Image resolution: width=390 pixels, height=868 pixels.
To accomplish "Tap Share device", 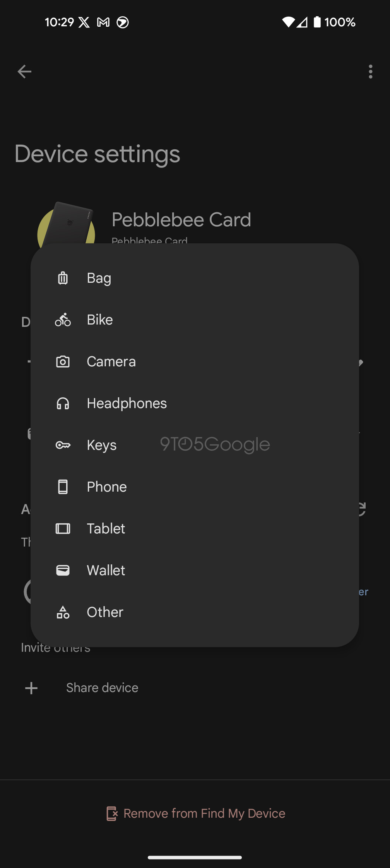I will [x=102, y=687].
